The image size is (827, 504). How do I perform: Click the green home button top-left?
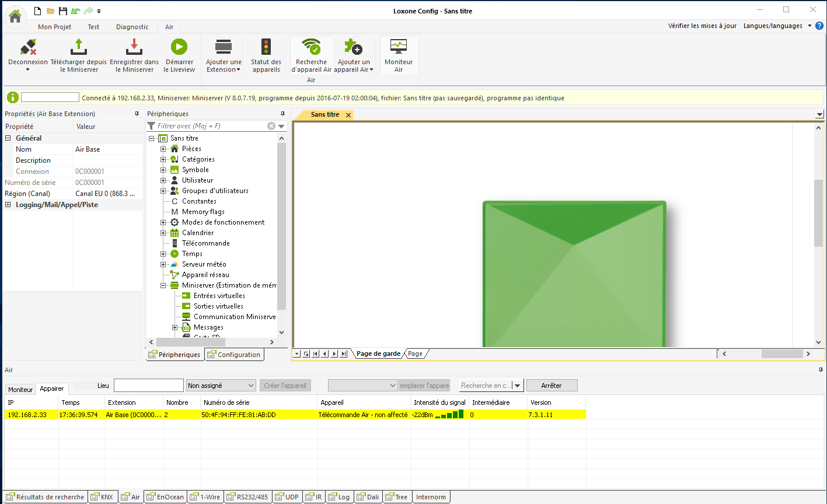[x=15, y=16]
